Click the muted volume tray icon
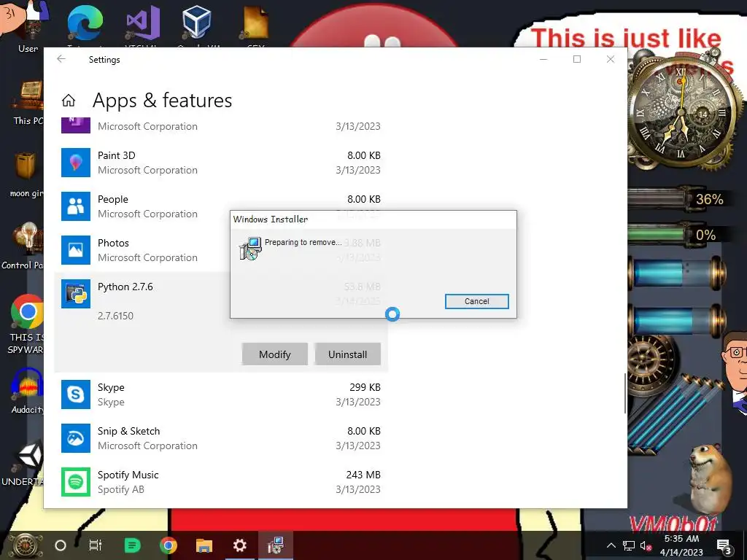Screen dimensions: 747x560 646,546
